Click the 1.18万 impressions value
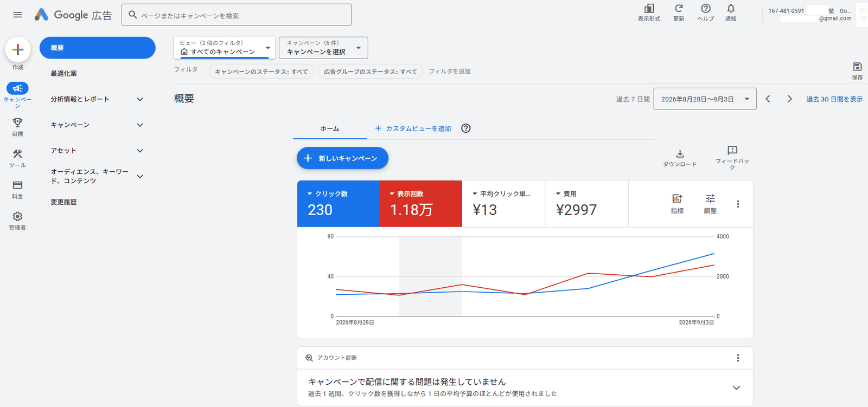This screenshot has height=407, width=868. point(411,210)
